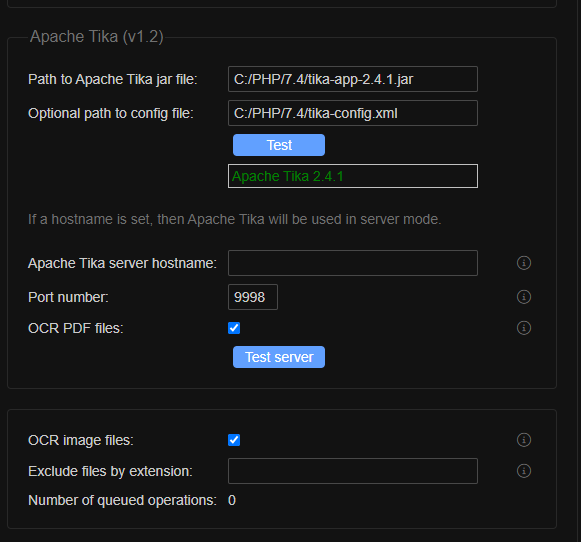Image resolution: width=581 pixels, height=542 pixels.
Task: Click the Test server button
Action: point(279,357)
